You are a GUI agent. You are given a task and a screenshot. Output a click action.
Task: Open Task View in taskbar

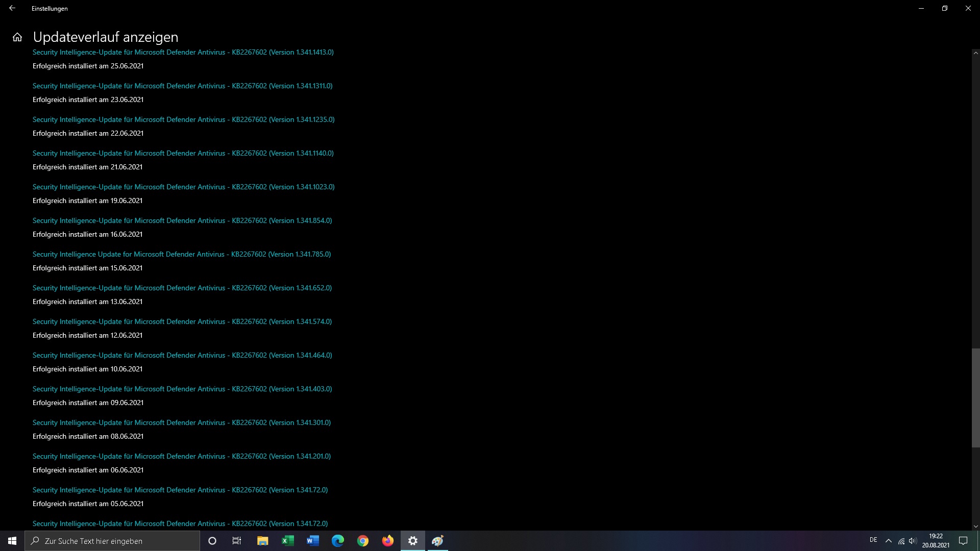237,541
